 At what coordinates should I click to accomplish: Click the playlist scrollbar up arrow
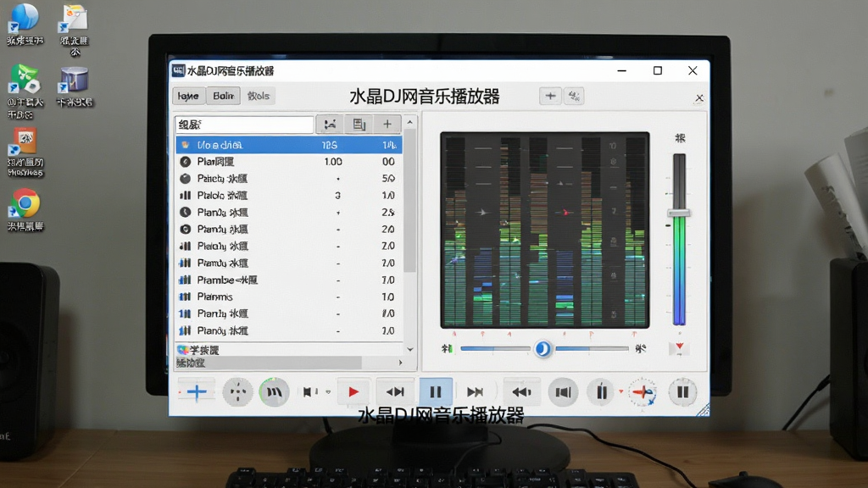(409, 122)
